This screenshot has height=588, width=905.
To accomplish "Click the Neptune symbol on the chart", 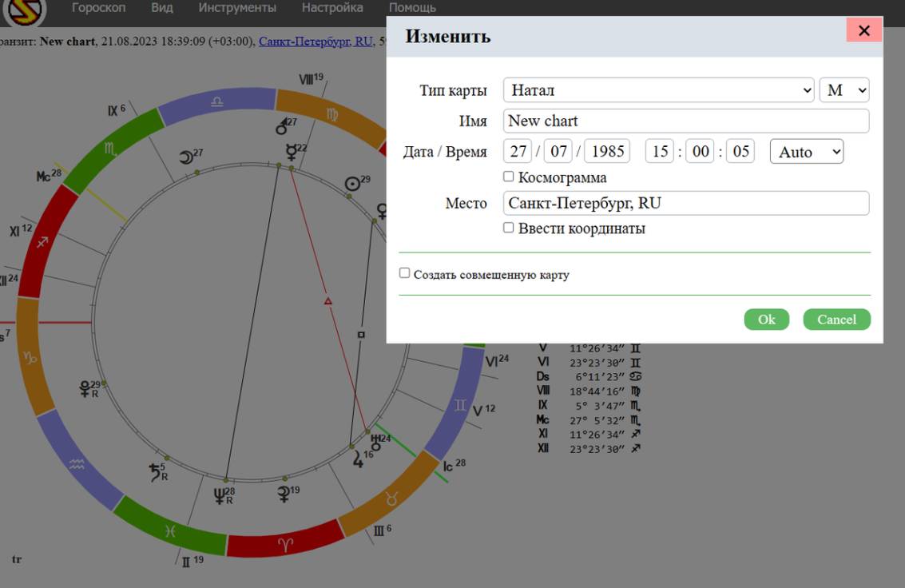I will click(221, 497).
